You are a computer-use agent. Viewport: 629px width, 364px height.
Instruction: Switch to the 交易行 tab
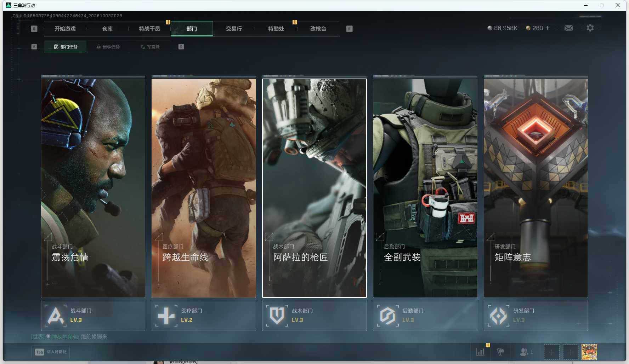coord(234,29)
